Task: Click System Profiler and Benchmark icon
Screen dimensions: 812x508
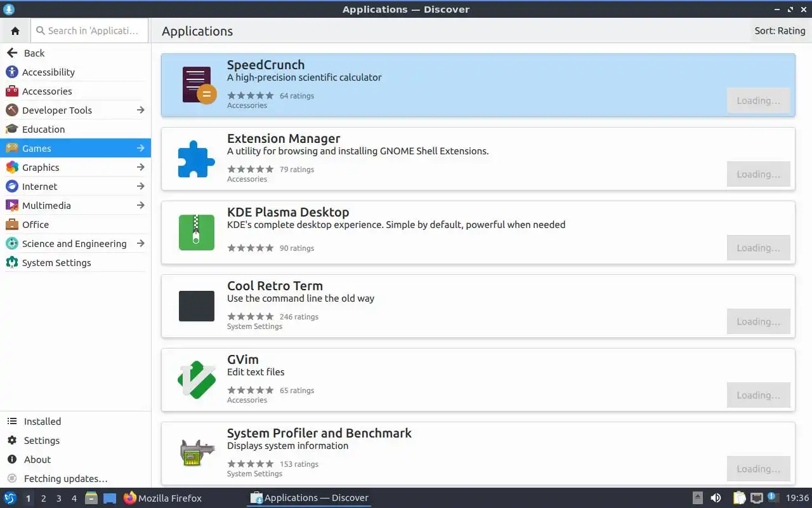Action: point(197,453)
